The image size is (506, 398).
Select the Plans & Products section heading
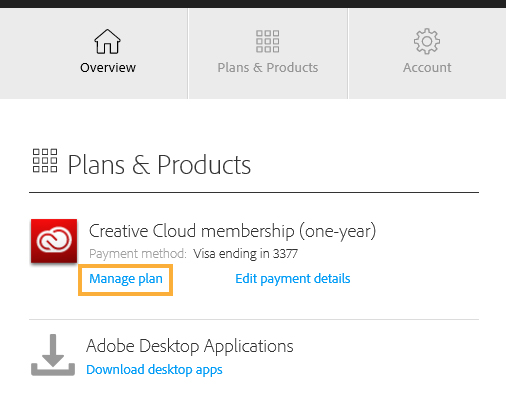(159, 165)
